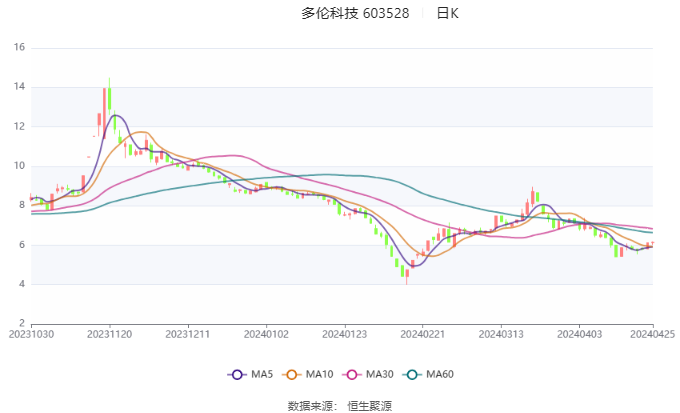
Task: Click the 10 price axis label
Action: tap(20, 166)
